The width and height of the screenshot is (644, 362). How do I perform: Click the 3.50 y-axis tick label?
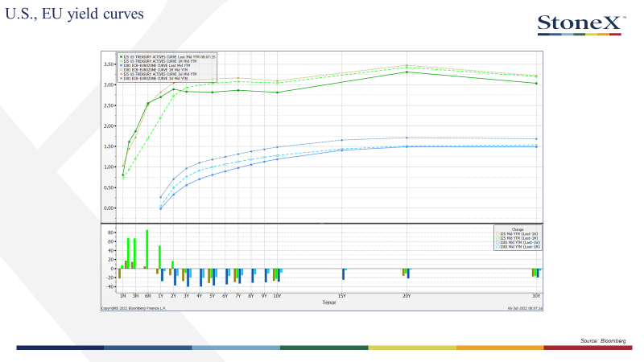[x=109, y=64]
